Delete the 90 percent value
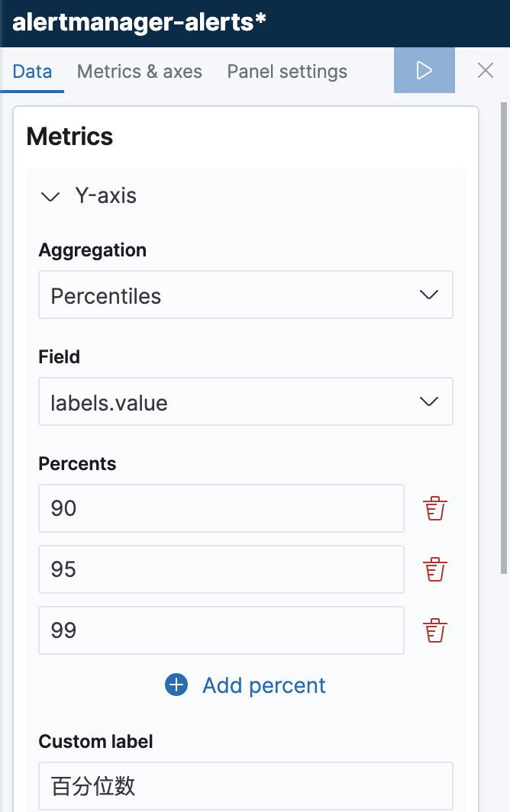510x812 pixels. point(435,508)
